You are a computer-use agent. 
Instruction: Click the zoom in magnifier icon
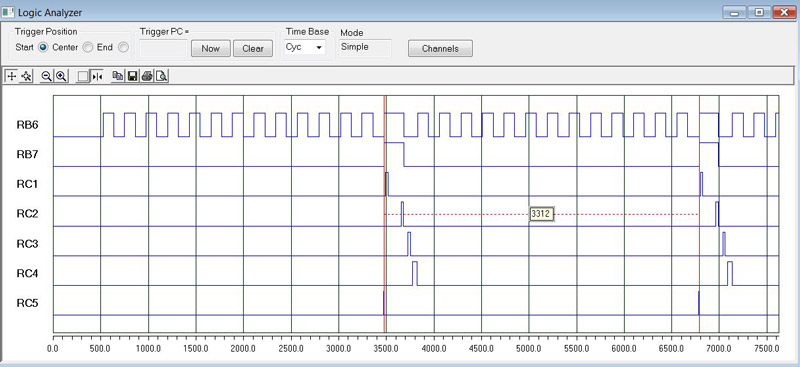coord(61,76)
